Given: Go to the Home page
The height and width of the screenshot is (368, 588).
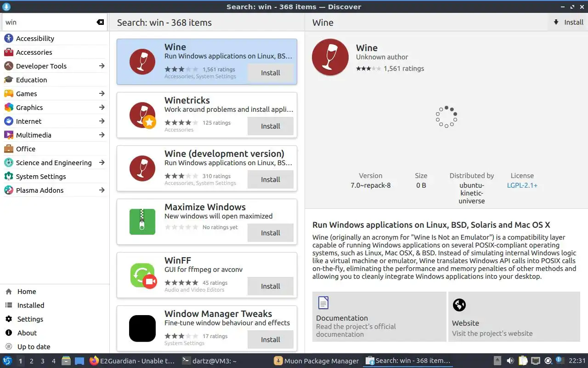Looking at the screenshot, I should 55,292.
